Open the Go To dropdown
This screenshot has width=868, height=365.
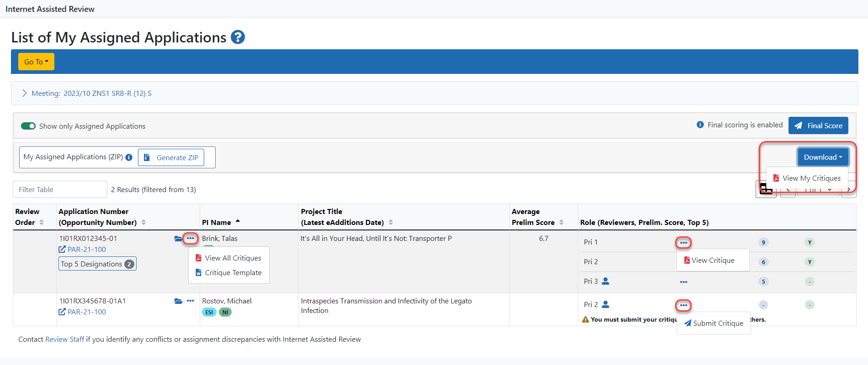[36, 62]
